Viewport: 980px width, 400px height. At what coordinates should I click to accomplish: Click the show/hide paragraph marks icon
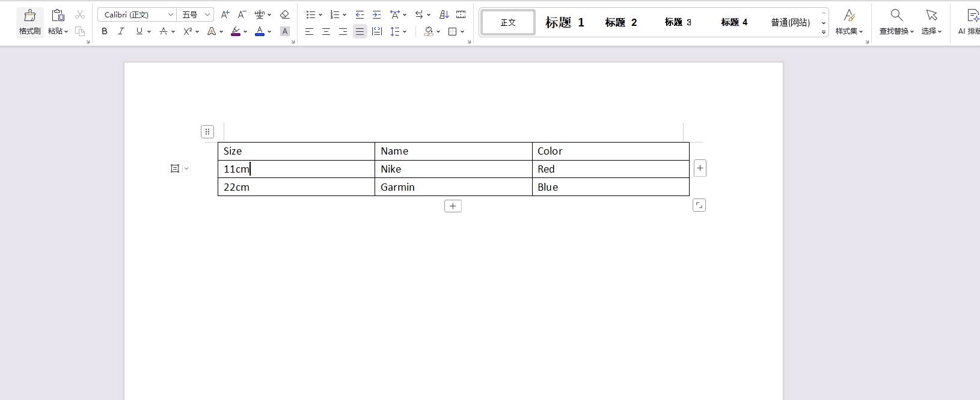461,14
